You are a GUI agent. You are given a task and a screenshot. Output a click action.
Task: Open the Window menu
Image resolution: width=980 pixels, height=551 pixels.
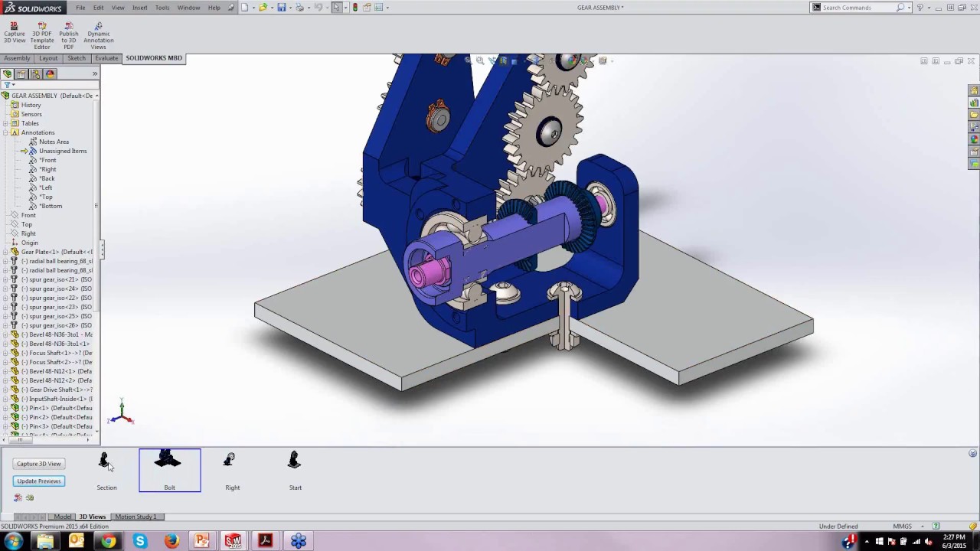click(x=188, y=8)
